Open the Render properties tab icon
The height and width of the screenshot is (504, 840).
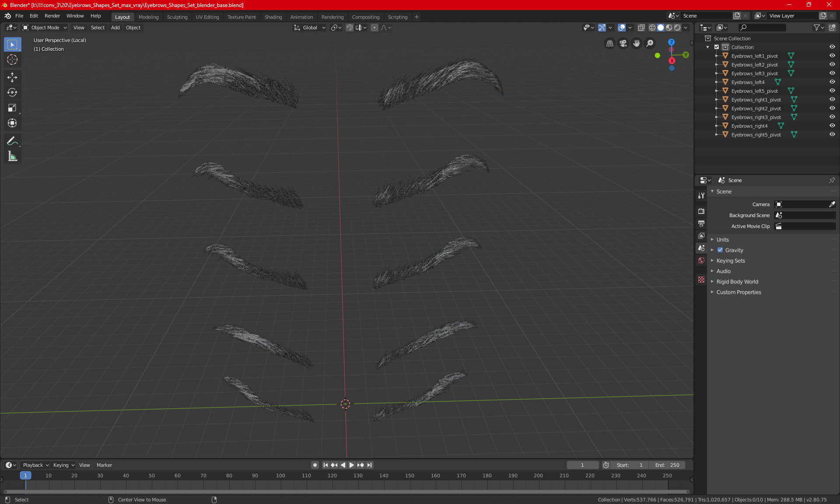701,211
